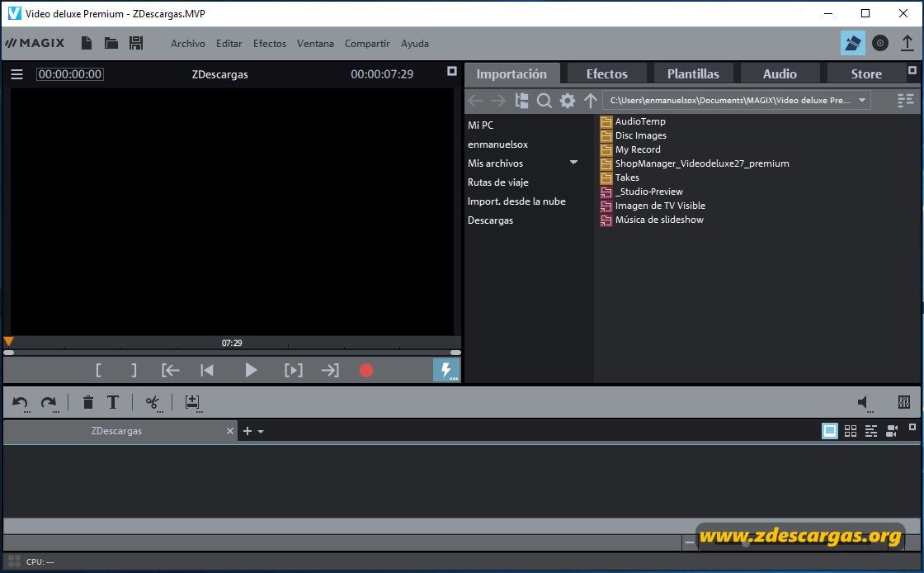924x573 pixels.
Task: Open Editar menu
Action: [x=229, y=44]
